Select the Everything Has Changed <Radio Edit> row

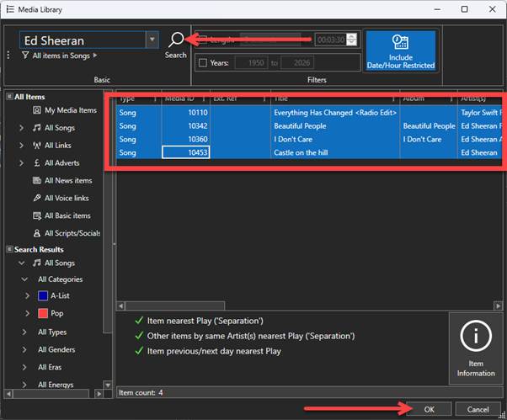309,113
